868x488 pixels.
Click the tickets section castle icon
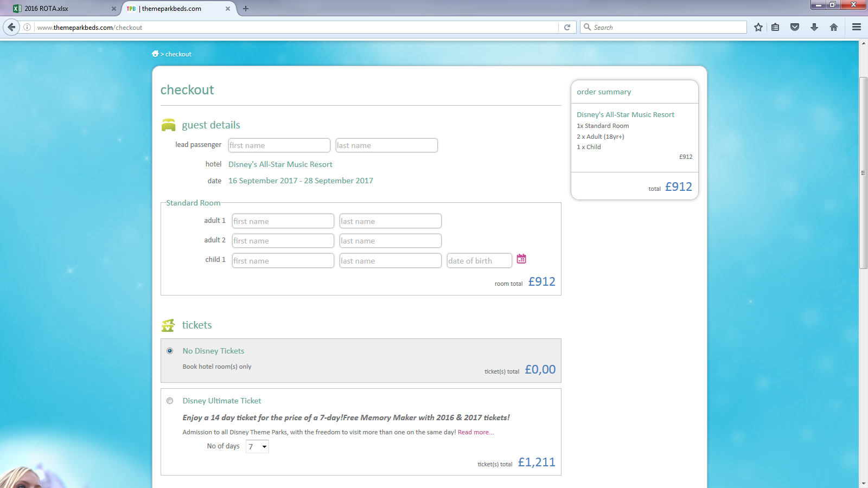tap(168, 325)
